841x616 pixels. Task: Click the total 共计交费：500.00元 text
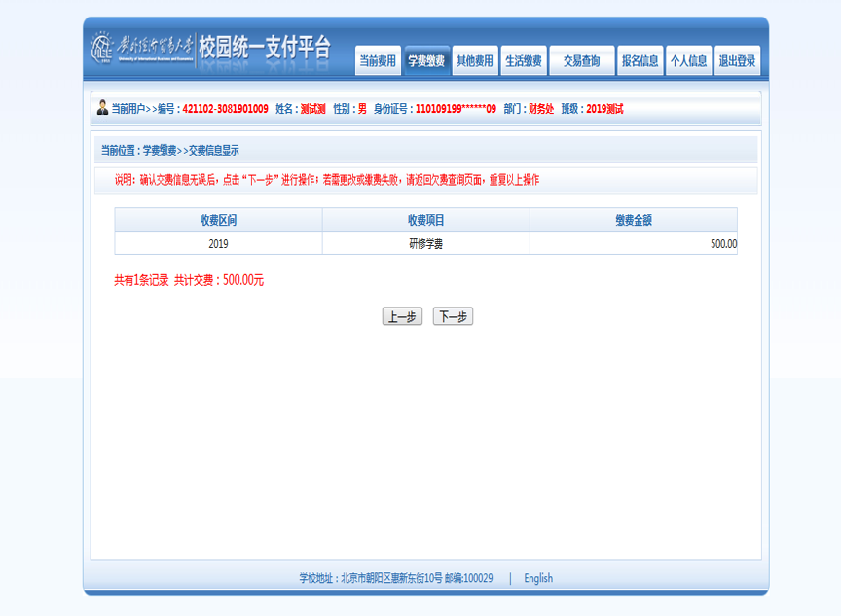(219, 280)
